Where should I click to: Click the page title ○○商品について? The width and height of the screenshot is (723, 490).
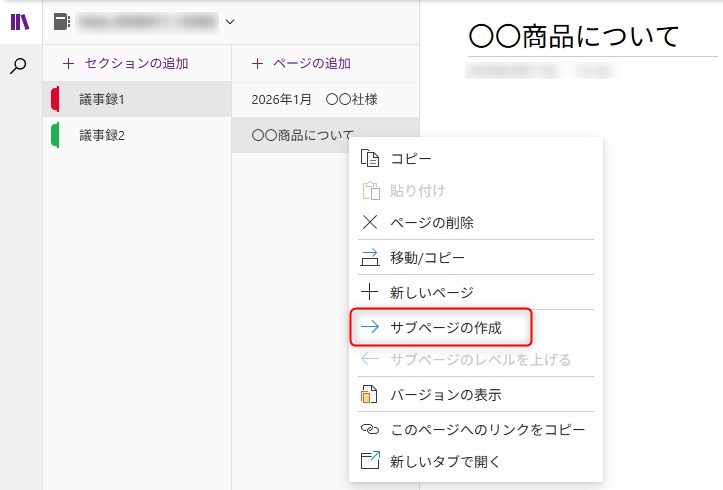tap(573, 37)
